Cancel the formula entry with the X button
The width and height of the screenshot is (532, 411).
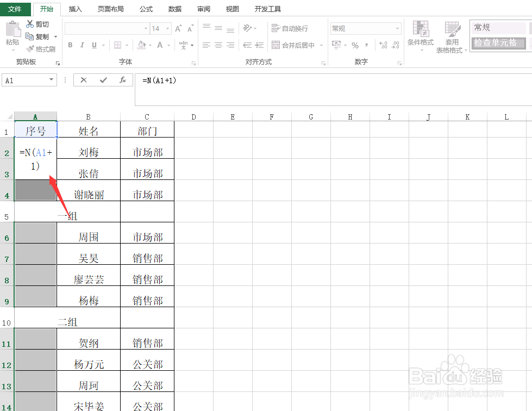83,79
